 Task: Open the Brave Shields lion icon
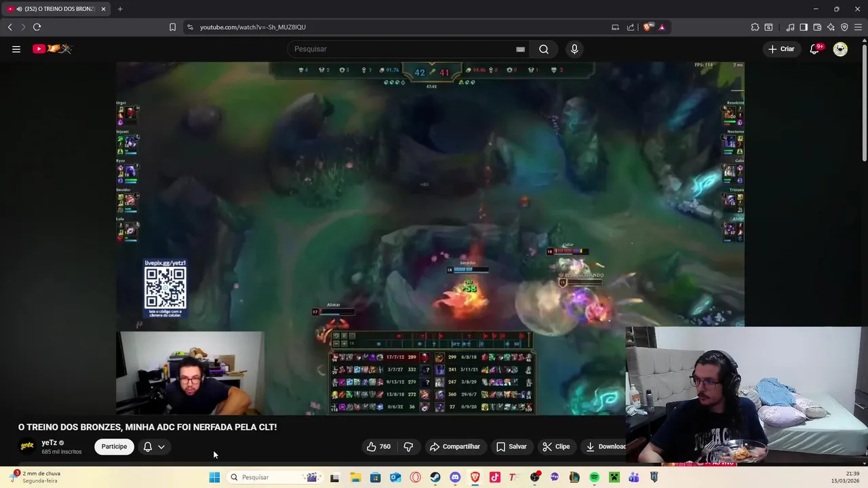pyautogui.click(x=648, y=27)
